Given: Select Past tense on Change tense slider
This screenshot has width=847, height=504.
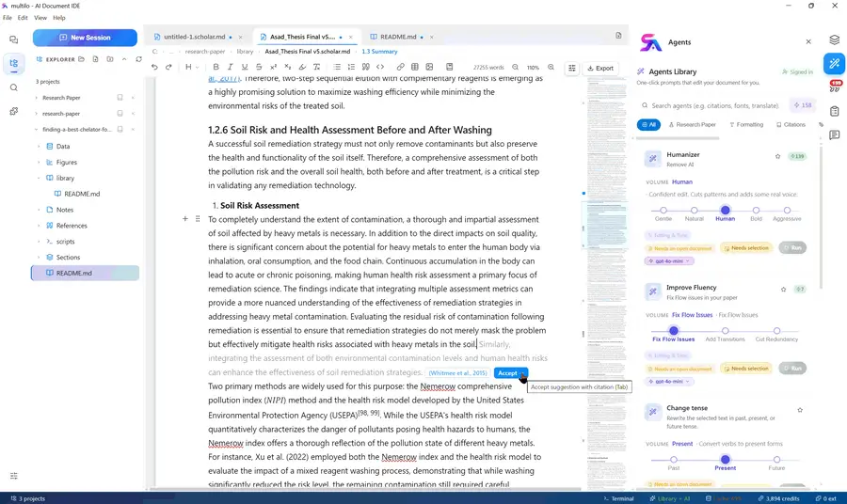Looking at the screenshot, I should [x=673, y=460].
